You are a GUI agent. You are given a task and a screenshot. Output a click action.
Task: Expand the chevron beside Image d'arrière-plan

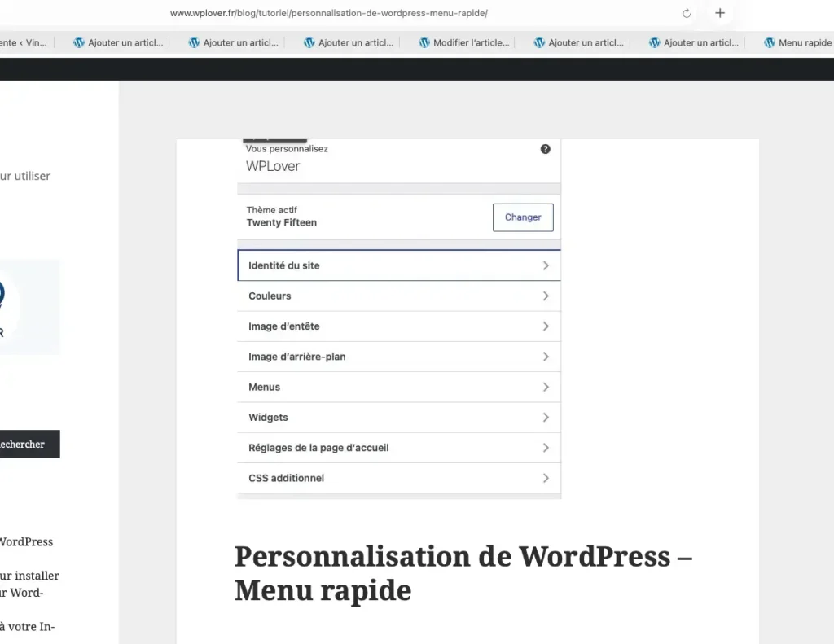546,357
